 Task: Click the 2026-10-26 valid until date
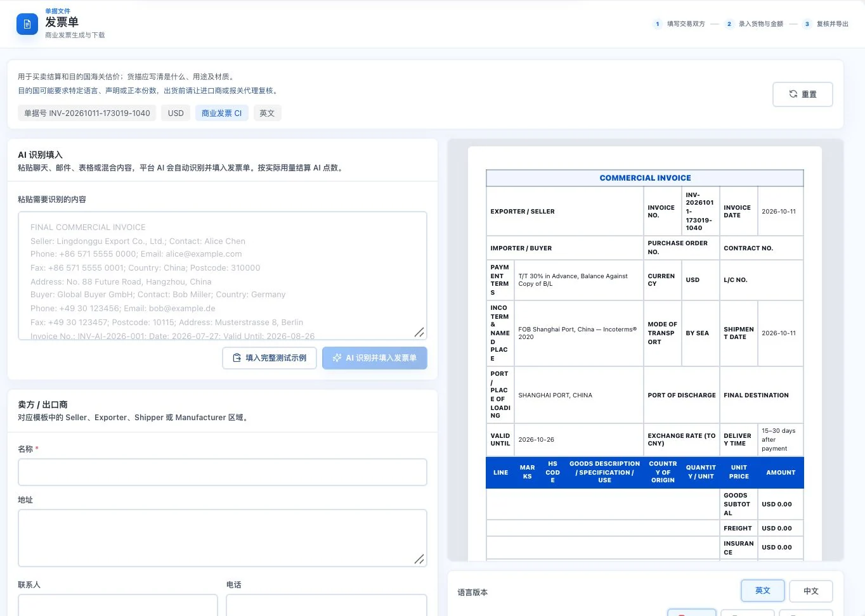[x=536, y=440]
